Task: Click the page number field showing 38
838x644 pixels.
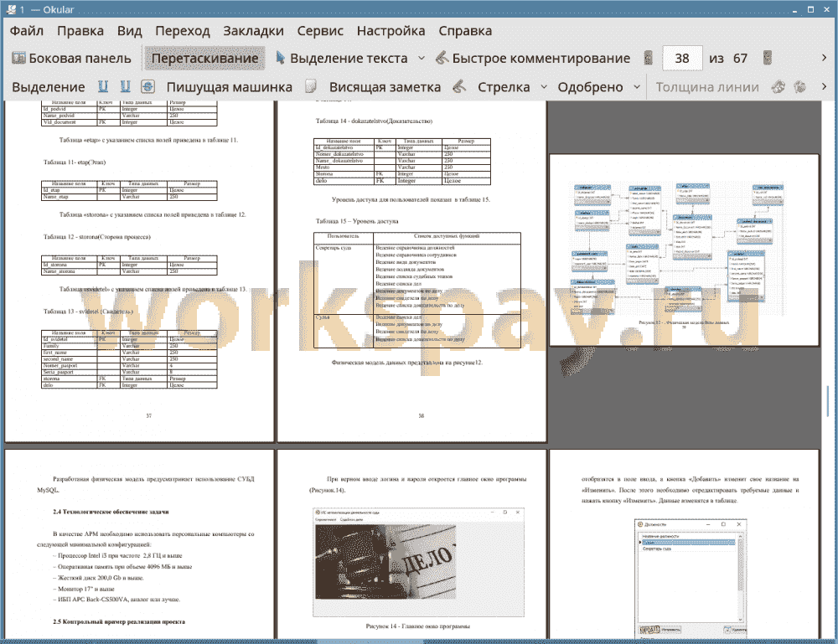Action: point(682,59)
